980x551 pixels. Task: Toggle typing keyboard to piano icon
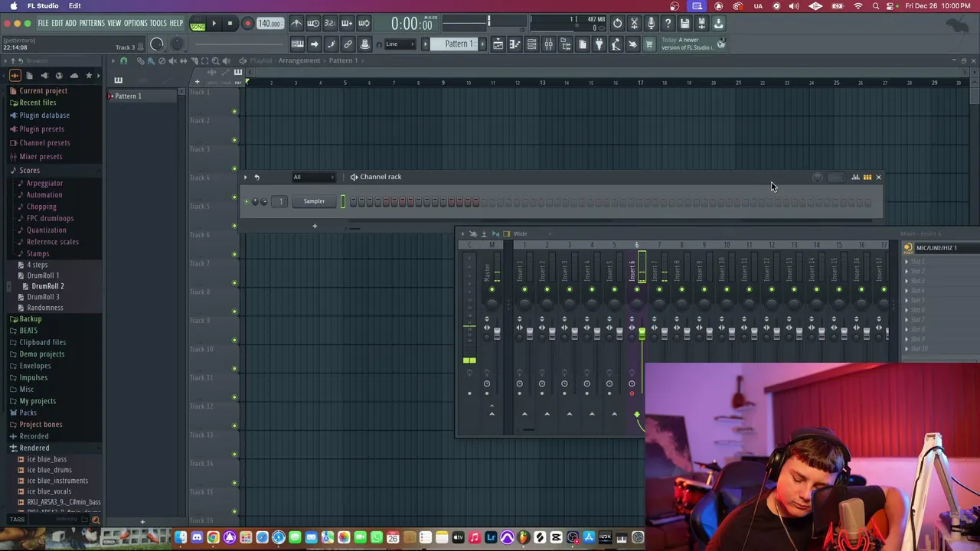[298, 44]
